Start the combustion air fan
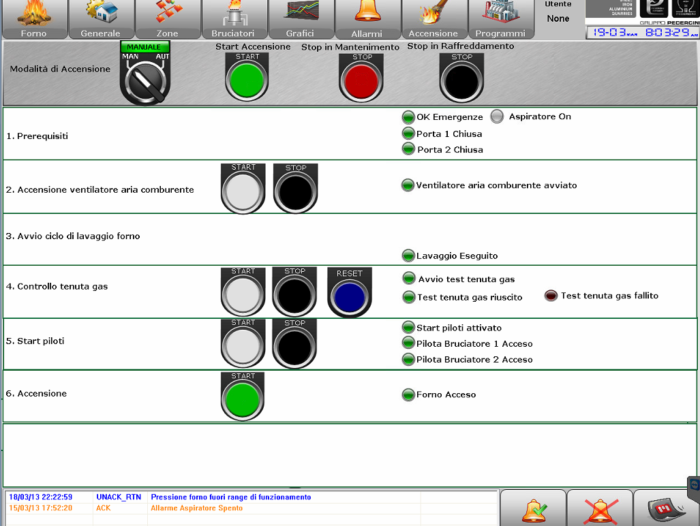The height and width of the screenshot is (526, 700). click(243, 189)
